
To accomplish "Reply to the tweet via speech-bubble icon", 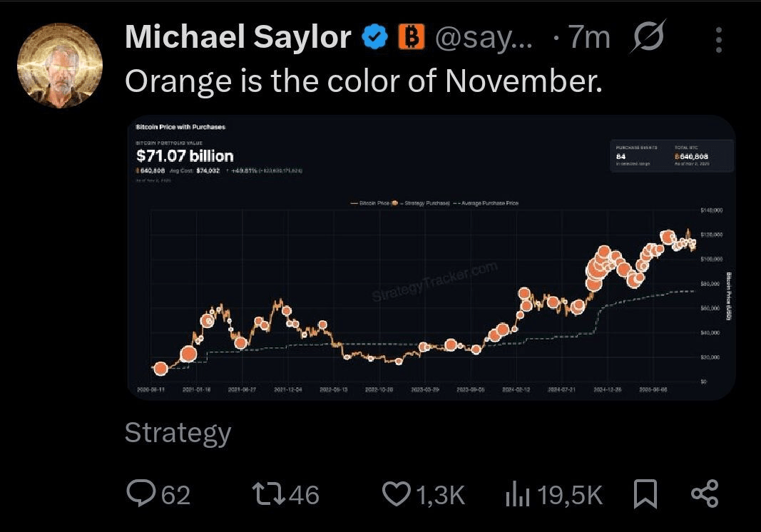I will [x=141, y=494].
